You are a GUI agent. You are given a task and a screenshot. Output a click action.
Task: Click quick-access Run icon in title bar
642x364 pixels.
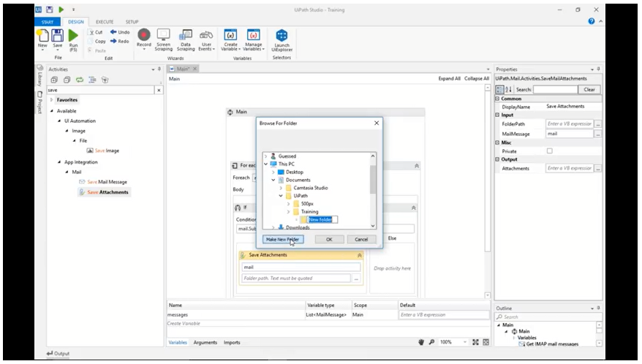61,10
